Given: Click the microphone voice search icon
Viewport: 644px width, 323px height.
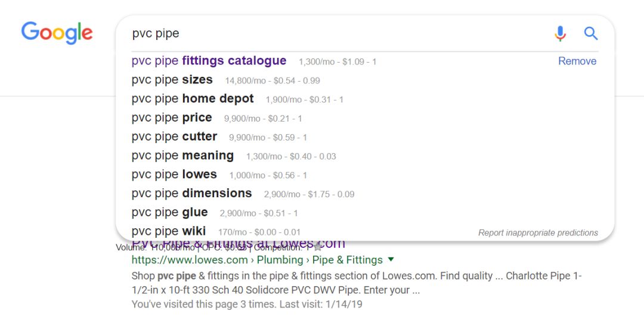Looking at the screenshot, I should 560,33.
